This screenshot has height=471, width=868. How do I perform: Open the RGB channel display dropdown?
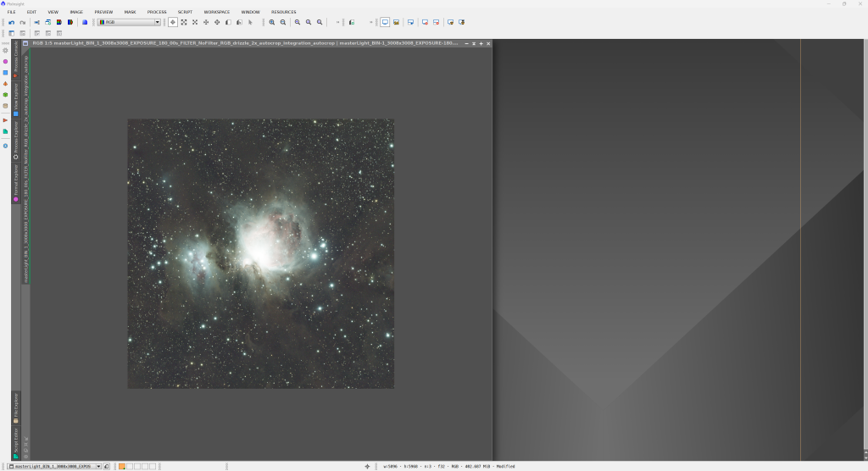tap(129, 22)
